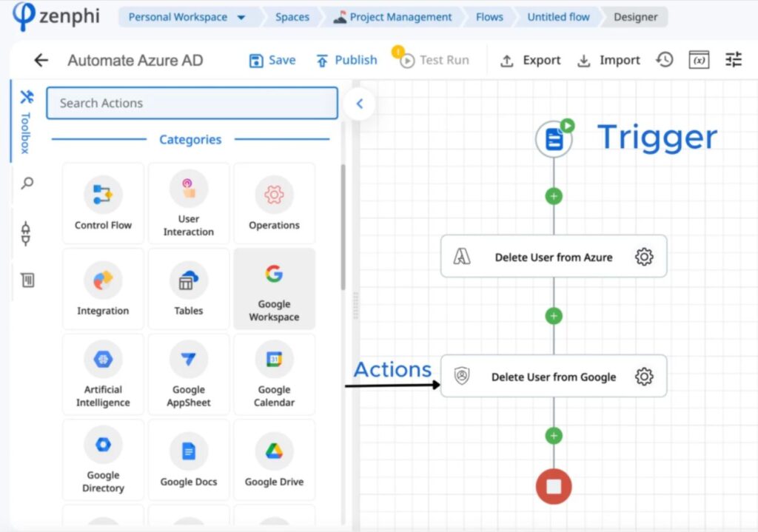Viewport: 758px width, 532px height.
Task: Focus the Search Actions field
Action: [x=192, y=103]
